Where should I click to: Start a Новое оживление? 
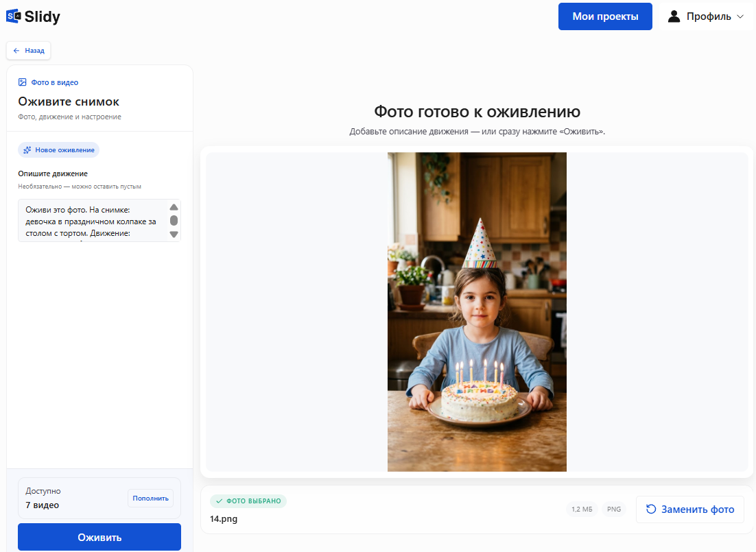(59, 150)
